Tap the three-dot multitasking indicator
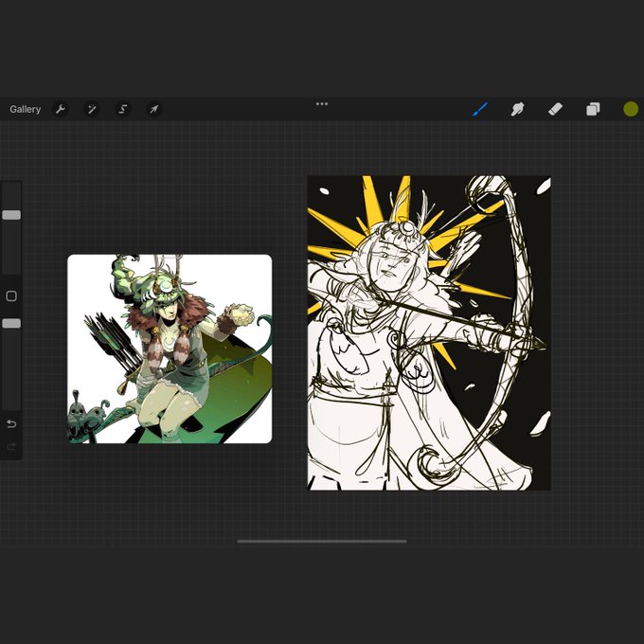 [x=322, y=104]
